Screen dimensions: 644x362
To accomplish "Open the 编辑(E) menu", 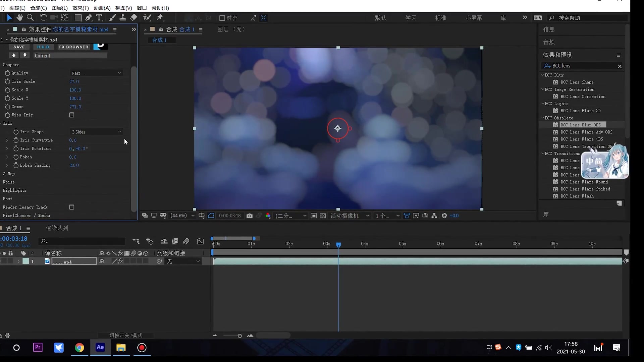I will pyautogui.click(x=17, y=8).
